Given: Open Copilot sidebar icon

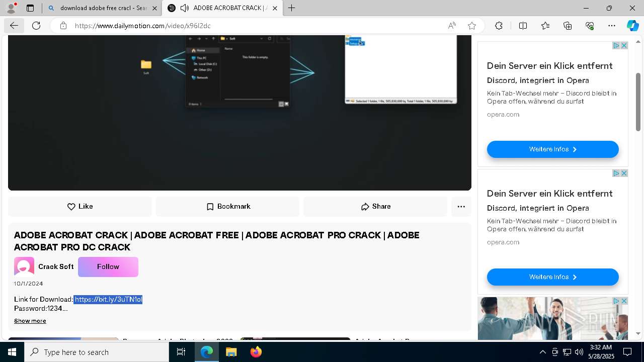Looking at the screenshot, I should (632, 26).
